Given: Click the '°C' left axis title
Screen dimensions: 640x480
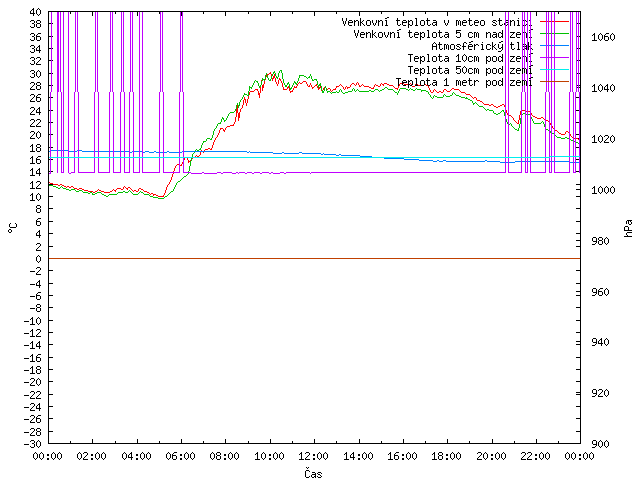Looking at the screenshot, I should click(x=13, y=228).
